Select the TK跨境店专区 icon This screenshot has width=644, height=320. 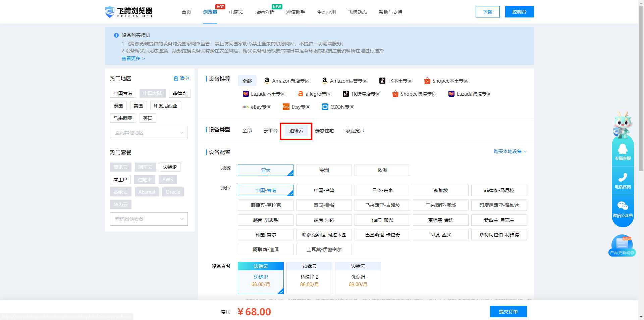(x=346, y=94)
